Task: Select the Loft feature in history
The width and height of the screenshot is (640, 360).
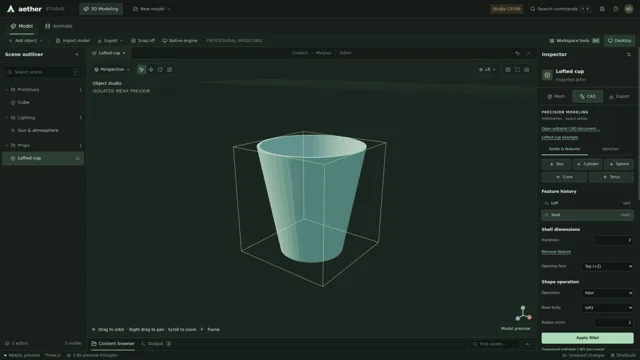Action: (587, 203)
